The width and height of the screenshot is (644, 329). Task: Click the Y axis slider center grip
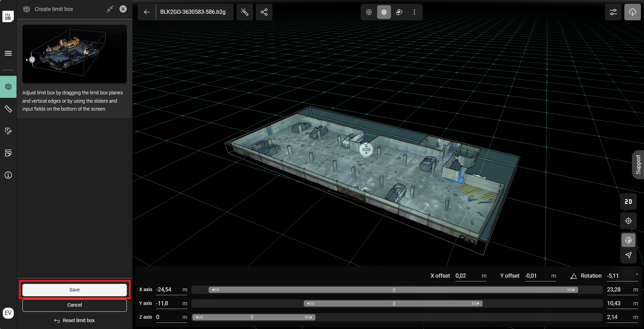tap(394, 304)
